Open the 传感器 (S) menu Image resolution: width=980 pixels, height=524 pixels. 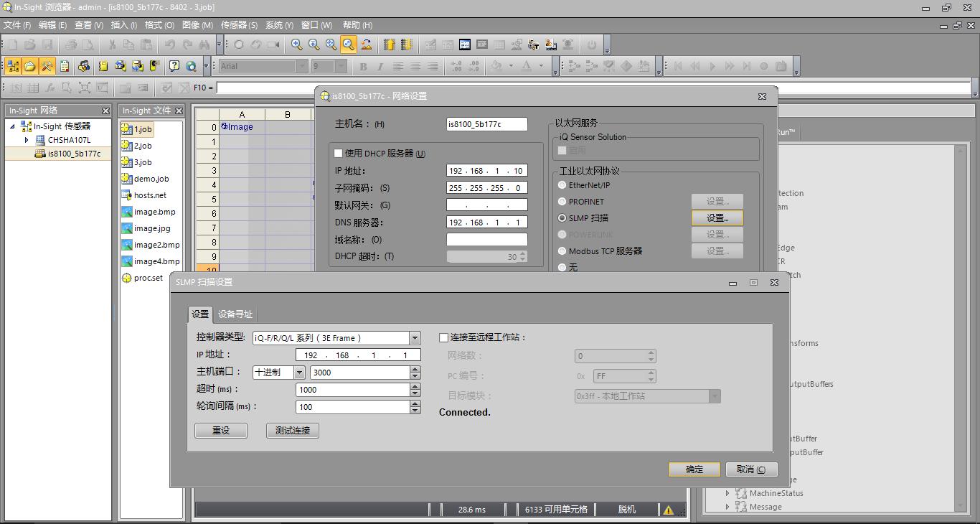(x=239, y=25)
